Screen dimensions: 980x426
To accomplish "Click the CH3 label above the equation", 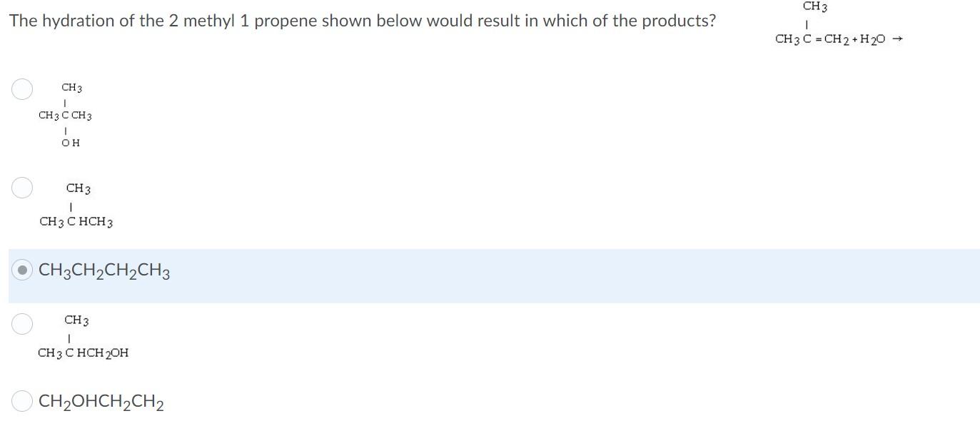I will click(x=816, y=6).
